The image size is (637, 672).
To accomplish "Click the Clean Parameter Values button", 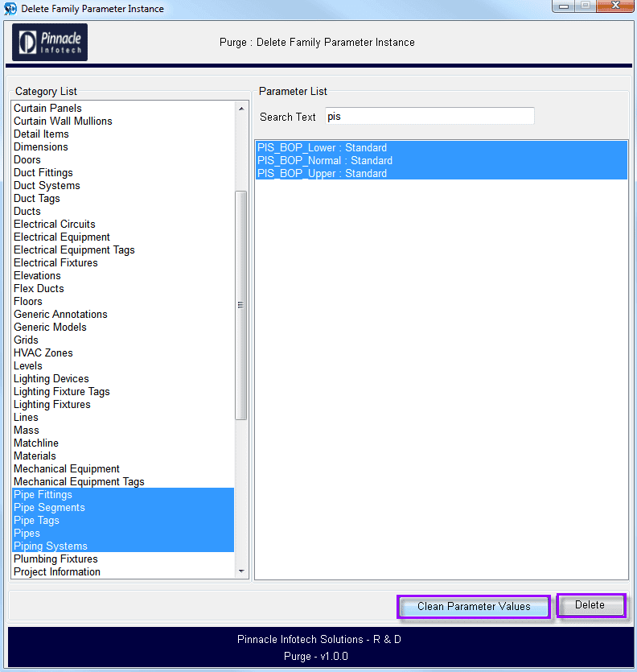I will point(474,606).
